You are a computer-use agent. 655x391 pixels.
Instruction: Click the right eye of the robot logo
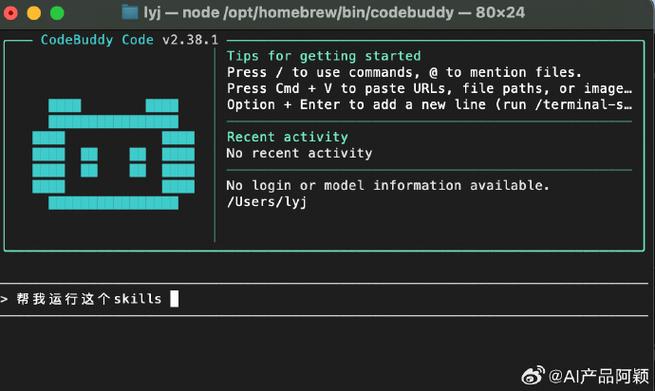tap(138, 162)
